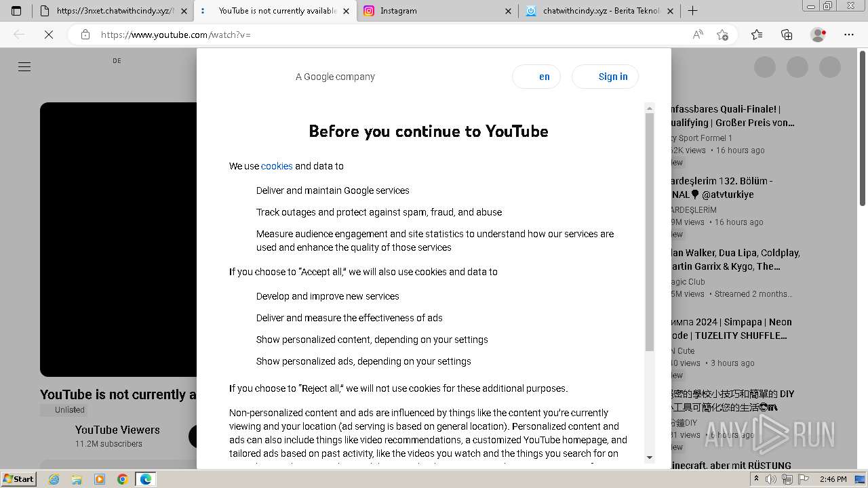Open the browser profile avatar

[818, 35]
